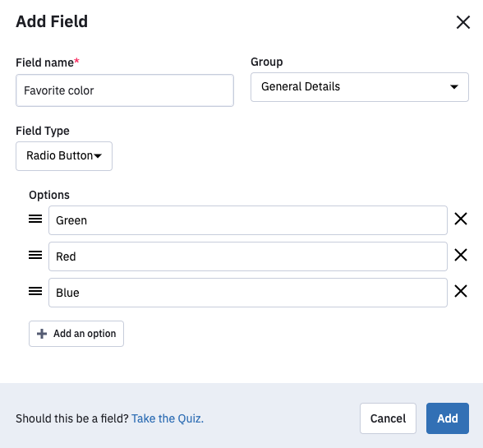
Task: Remove the Green option
Action: coord(461,219)
